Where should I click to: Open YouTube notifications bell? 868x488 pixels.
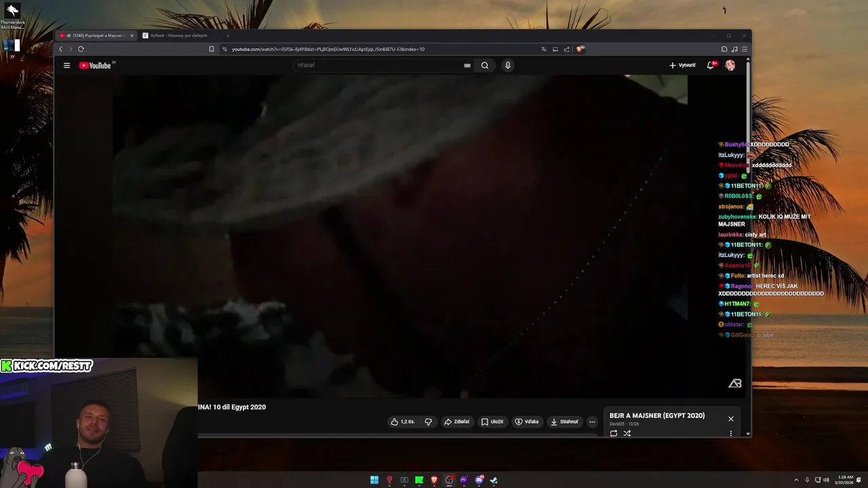[711, 65]
